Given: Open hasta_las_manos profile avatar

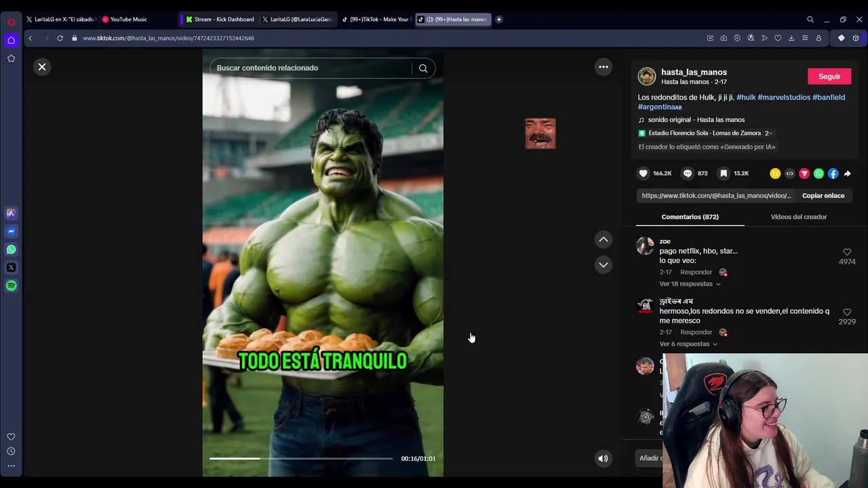Looking at the screenshot, I should coord(647,76).
